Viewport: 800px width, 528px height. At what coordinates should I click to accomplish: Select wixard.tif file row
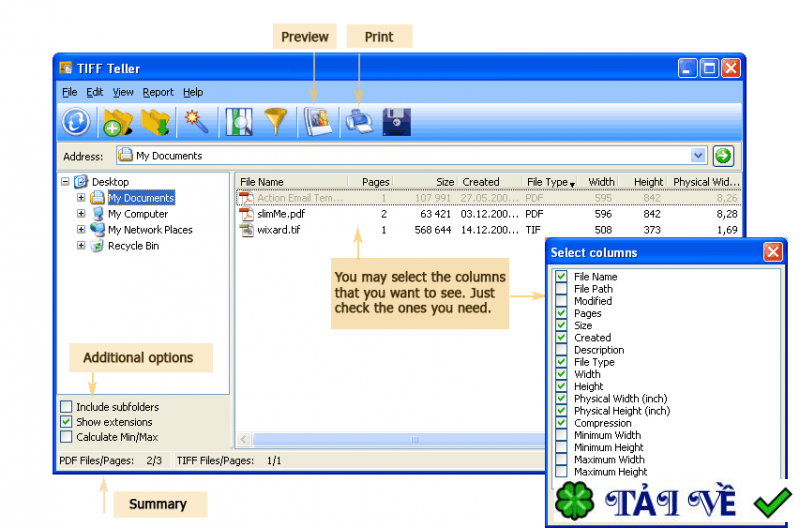click(x=489, y=230)
